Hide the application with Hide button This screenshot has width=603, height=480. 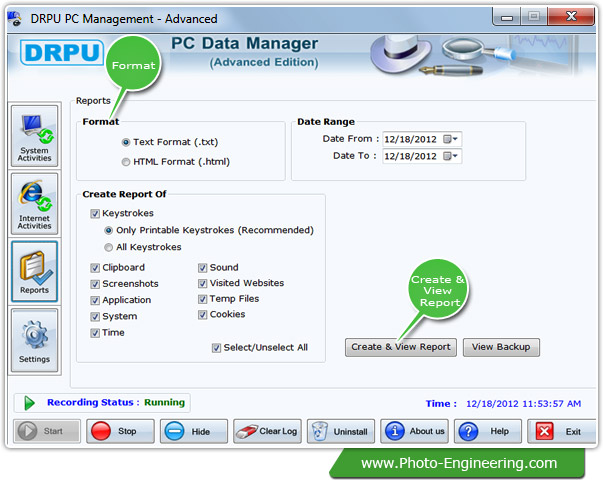(x=194, y=431)
